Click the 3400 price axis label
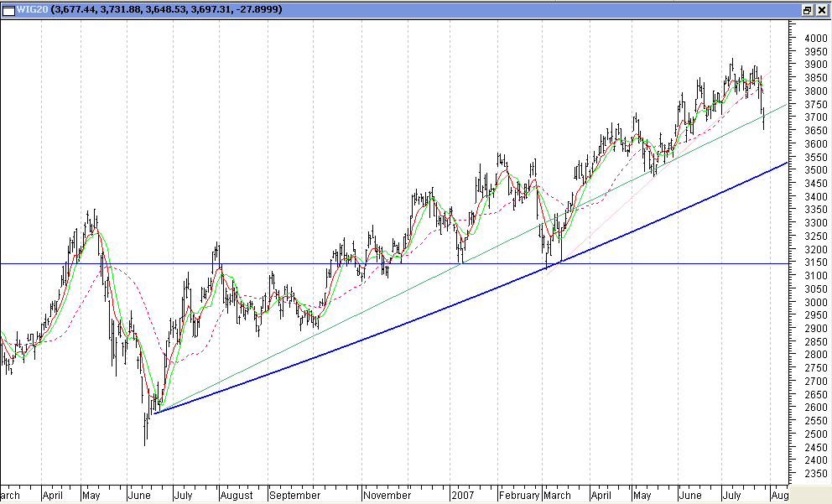 (x=815, y=197)
